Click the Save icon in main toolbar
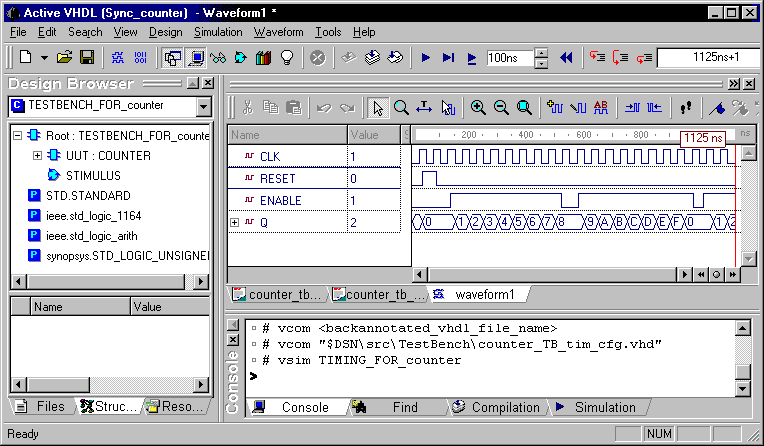Viewport: 764px width, 446px height. 87,58
